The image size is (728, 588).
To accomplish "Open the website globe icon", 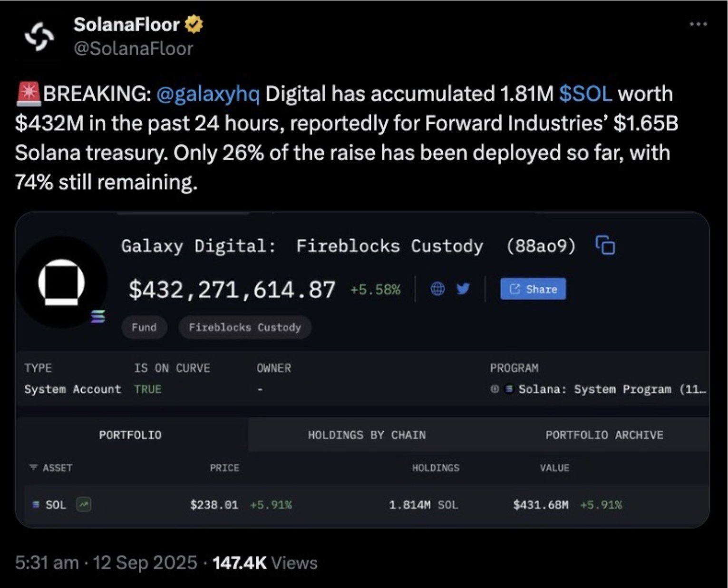I will [x=438, y=289].
